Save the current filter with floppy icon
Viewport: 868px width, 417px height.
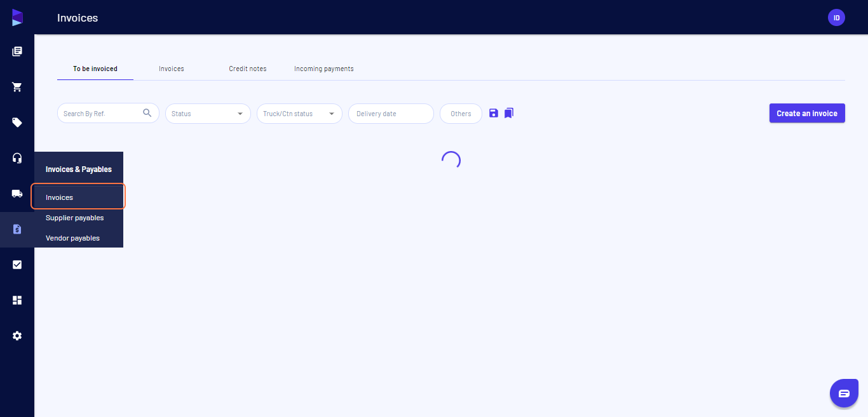pos(494,113)
